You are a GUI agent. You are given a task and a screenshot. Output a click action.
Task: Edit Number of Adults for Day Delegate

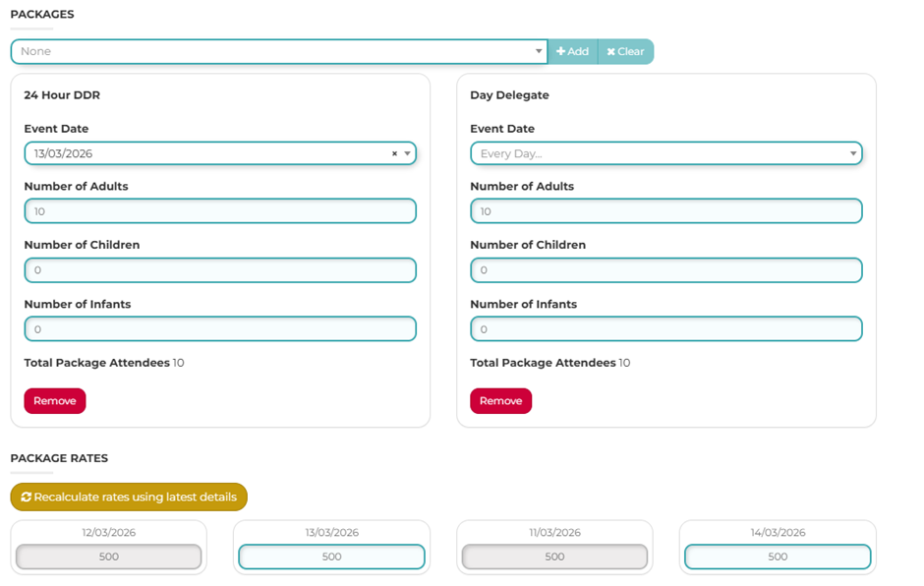point(665,211)
